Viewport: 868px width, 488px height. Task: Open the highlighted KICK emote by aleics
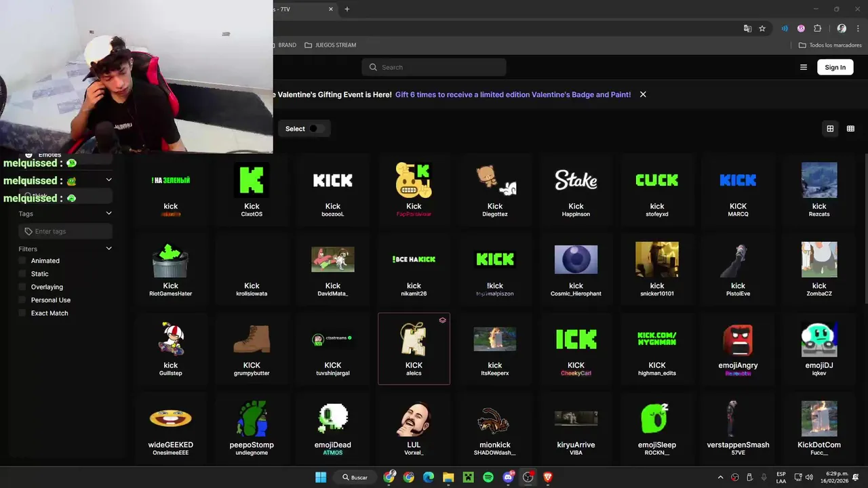[x=414, y=348]
